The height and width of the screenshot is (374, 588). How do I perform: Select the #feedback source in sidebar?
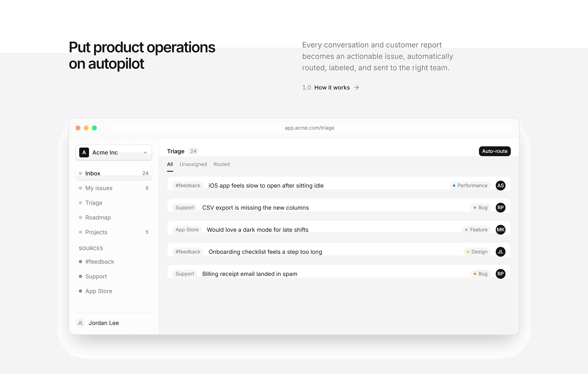114,262
